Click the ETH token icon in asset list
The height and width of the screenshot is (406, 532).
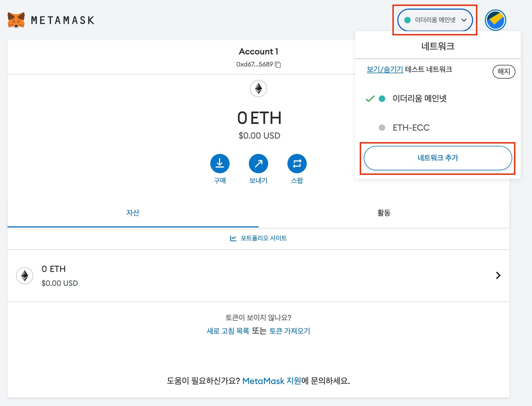[x=25, y=275]
